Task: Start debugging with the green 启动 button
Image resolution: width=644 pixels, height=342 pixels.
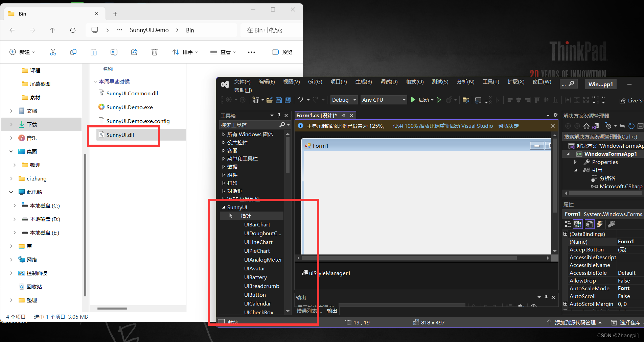Action: click(x=422, y=100)
